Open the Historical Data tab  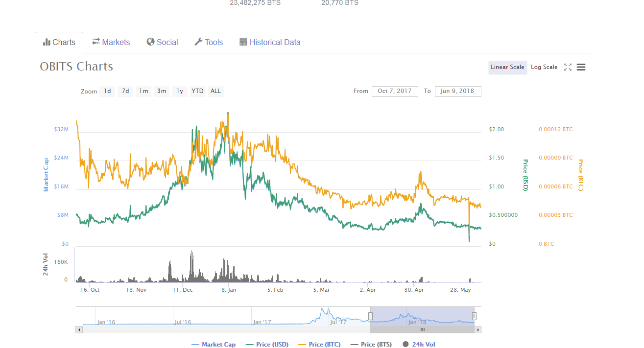[x=270, y=42]
